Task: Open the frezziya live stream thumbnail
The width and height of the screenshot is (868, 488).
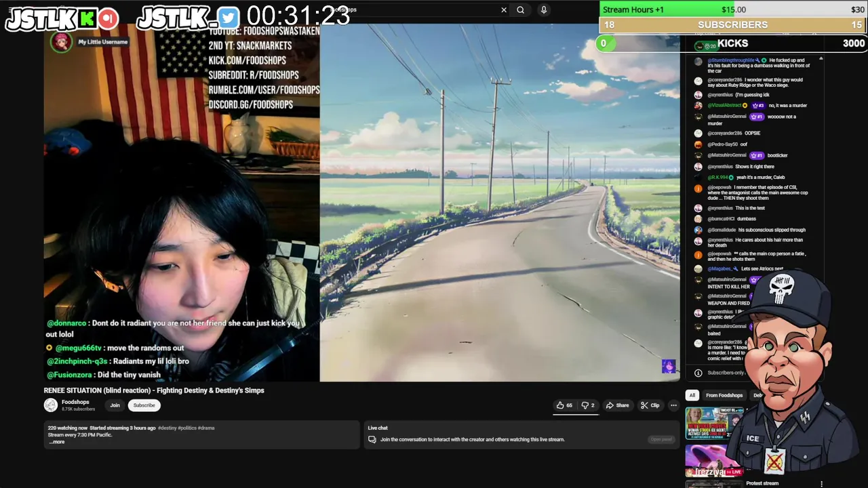Action: coord(714,461)
